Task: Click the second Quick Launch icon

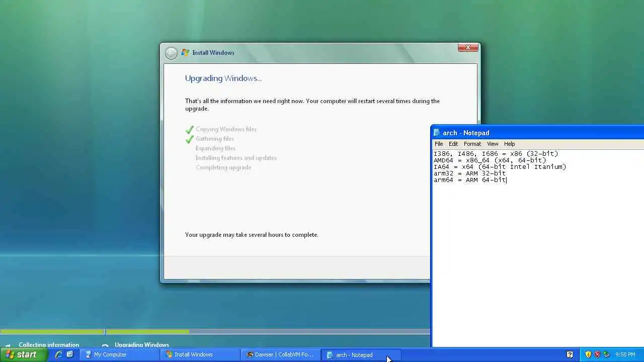Action: [x=70, y=354]
